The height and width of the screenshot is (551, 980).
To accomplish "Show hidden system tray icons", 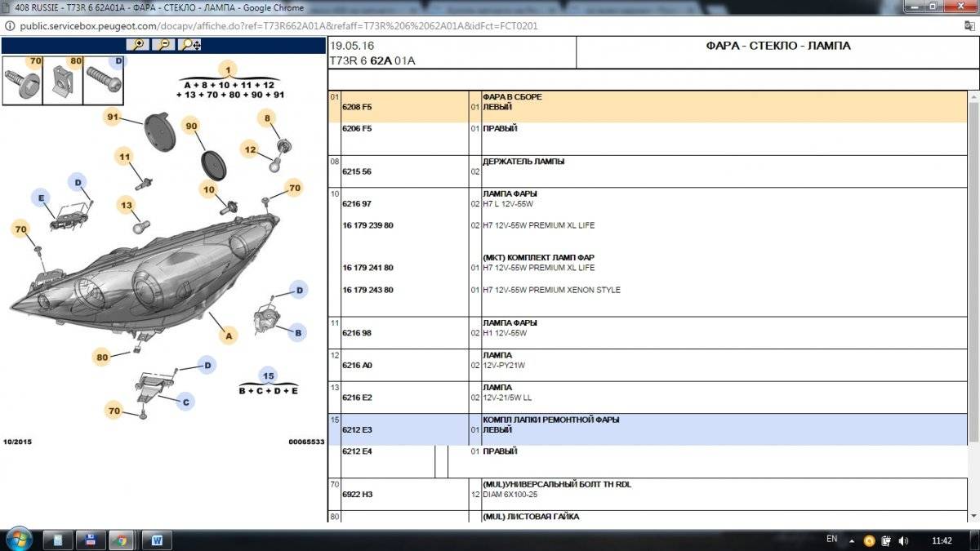I will point(853,540).
